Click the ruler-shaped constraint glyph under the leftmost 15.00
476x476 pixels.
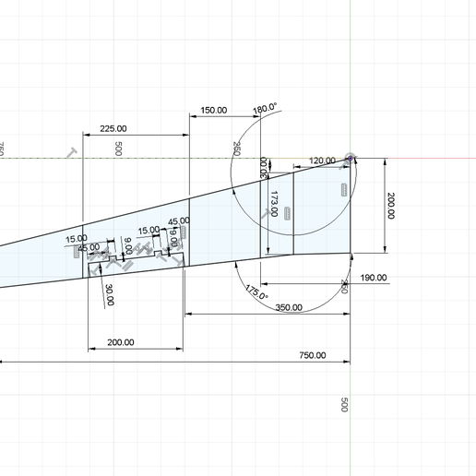coord(77,252)
